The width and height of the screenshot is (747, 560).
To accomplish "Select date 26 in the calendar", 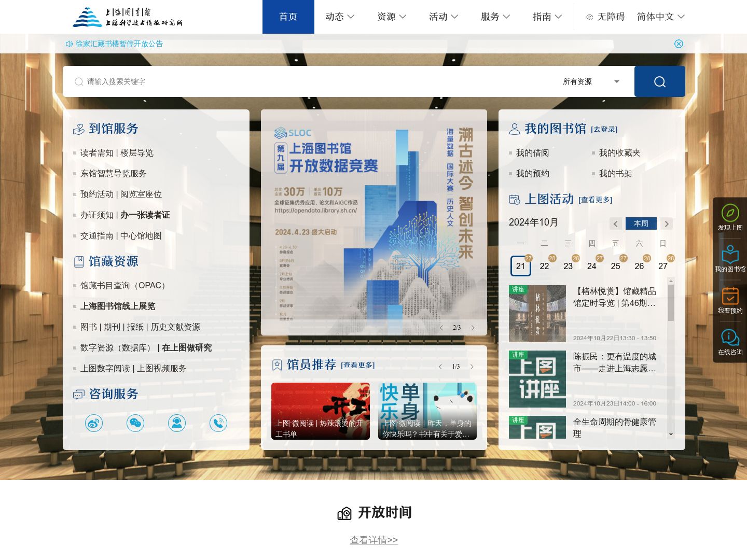I will (639, 266).
